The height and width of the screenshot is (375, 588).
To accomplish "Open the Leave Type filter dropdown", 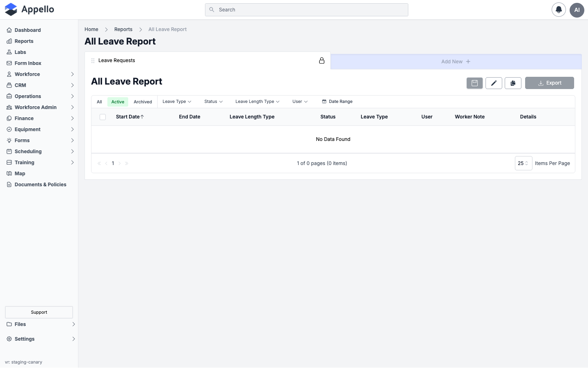I will click(177, 102).
